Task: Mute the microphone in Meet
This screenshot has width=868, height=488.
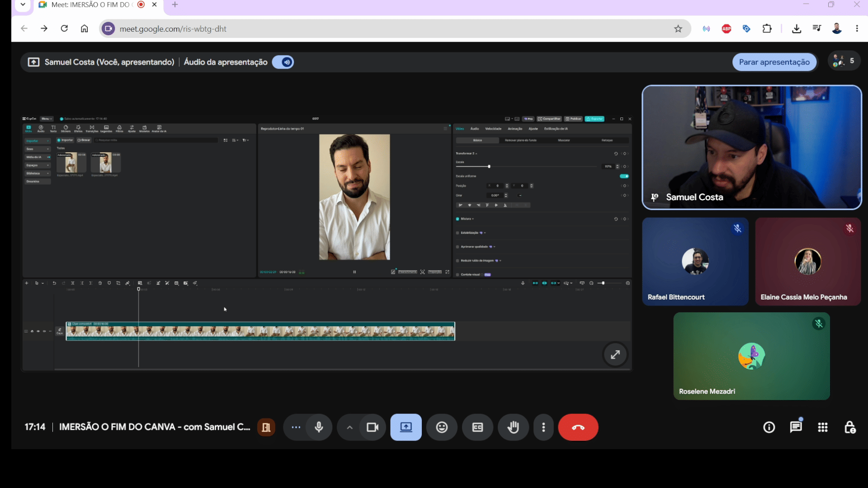Action: click(319, 427)
